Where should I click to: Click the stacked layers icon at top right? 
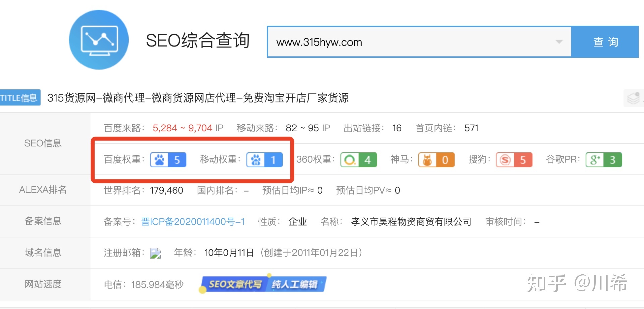[633, 98]
